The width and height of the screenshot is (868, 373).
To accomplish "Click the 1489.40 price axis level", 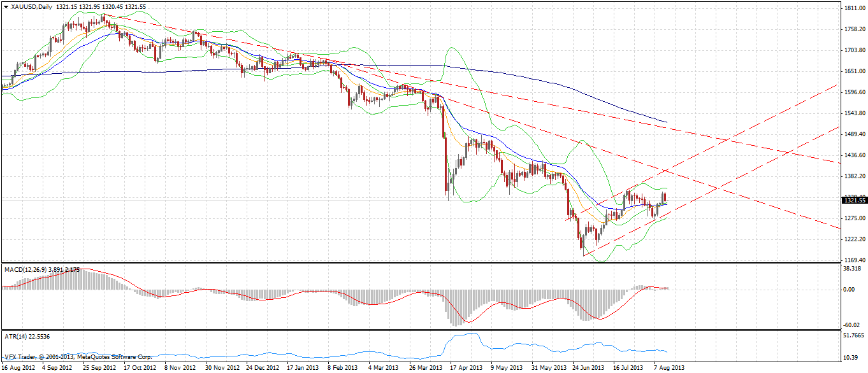I will 853,134.
